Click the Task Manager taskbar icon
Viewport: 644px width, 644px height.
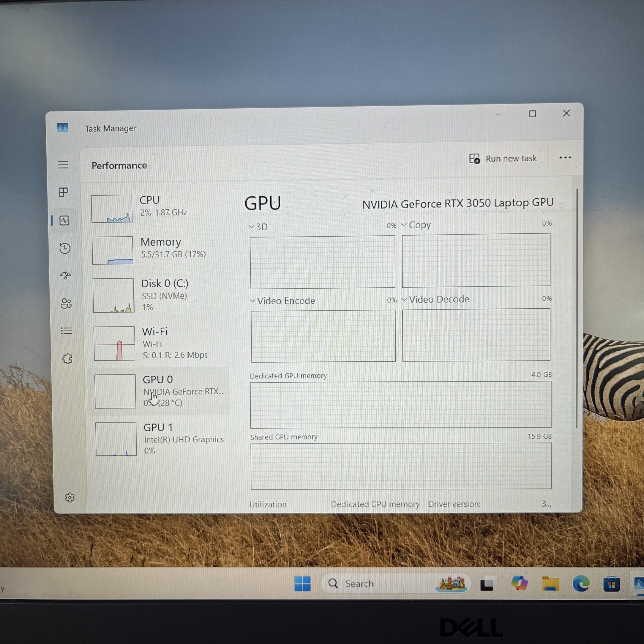[639, 584]
